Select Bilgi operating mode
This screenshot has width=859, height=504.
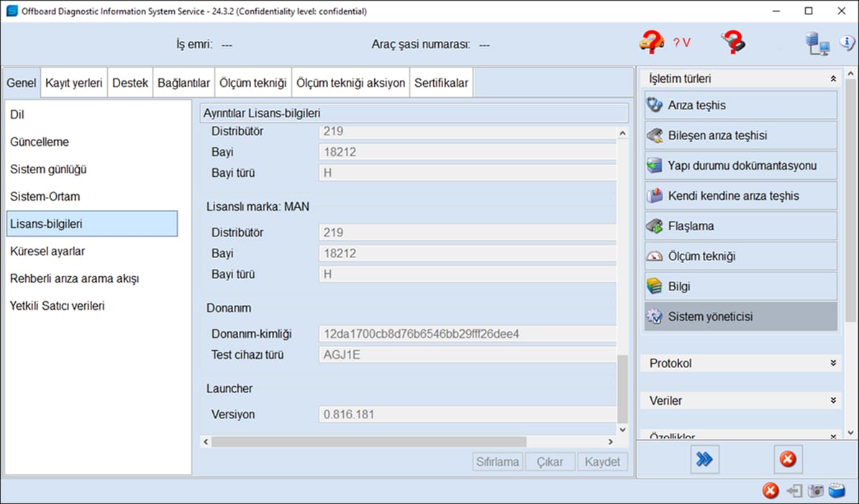tap(741, 286)
